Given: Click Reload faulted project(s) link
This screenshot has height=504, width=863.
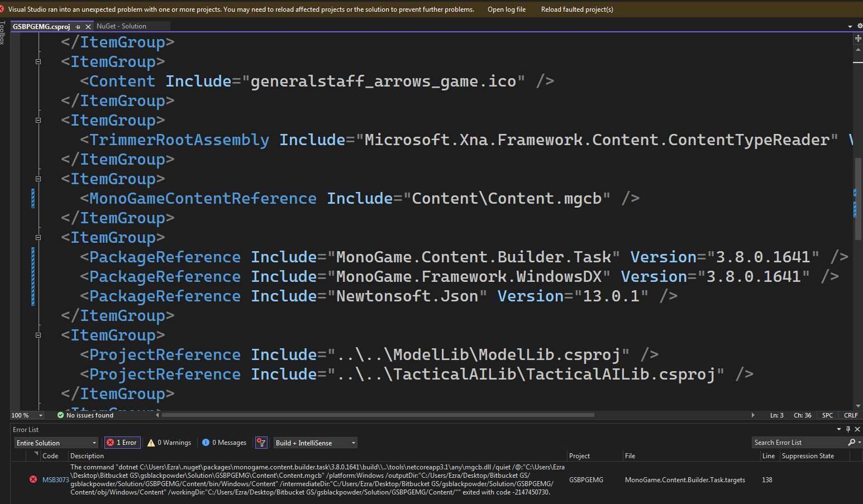Looking at the screenshot, I should click(577, 9).
